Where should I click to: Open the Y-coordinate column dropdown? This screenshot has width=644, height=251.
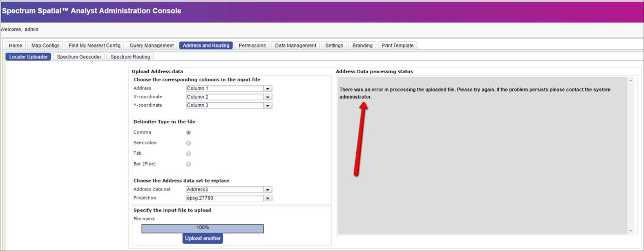(x=268, y=106)
